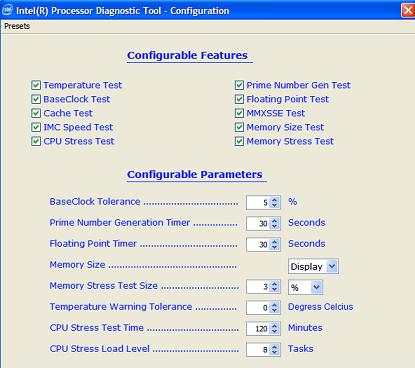Toggle the IMC Speed Test checkbox
Screen dimensions: 415x370
coord(36,127)
